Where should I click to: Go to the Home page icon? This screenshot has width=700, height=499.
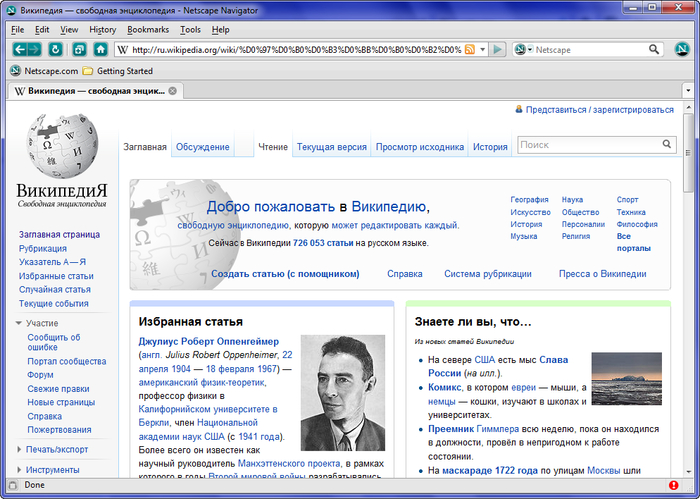coord(100,49)
